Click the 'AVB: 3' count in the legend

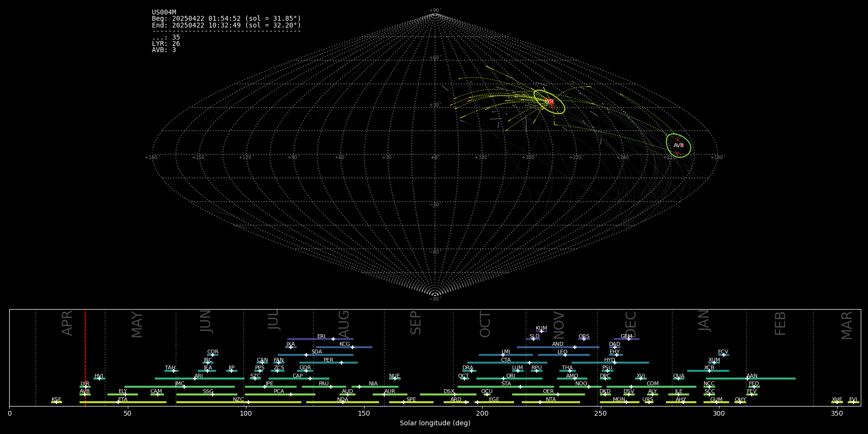click(164, 50)
